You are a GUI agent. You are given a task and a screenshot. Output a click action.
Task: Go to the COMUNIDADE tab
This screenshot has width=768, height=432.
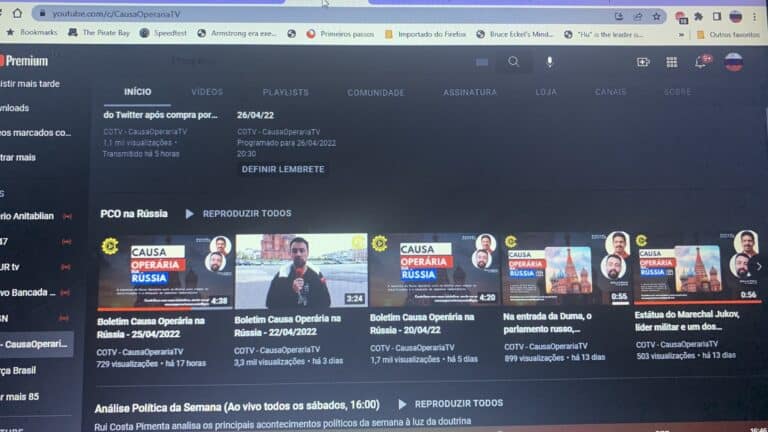click(x=375, y=92)
